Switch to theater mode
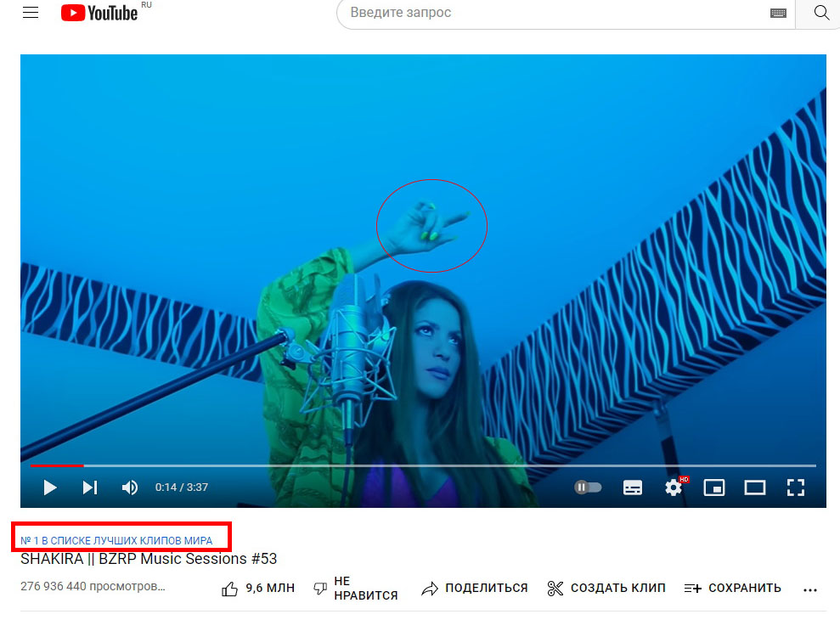This screenshot has height=620, width=840. click(x=755, y=488)
